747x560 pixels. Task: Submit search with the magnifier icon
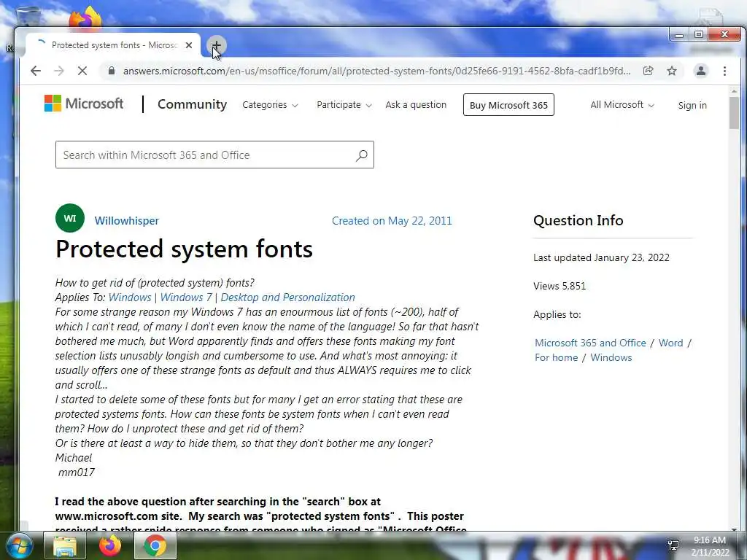click(362, 155)
